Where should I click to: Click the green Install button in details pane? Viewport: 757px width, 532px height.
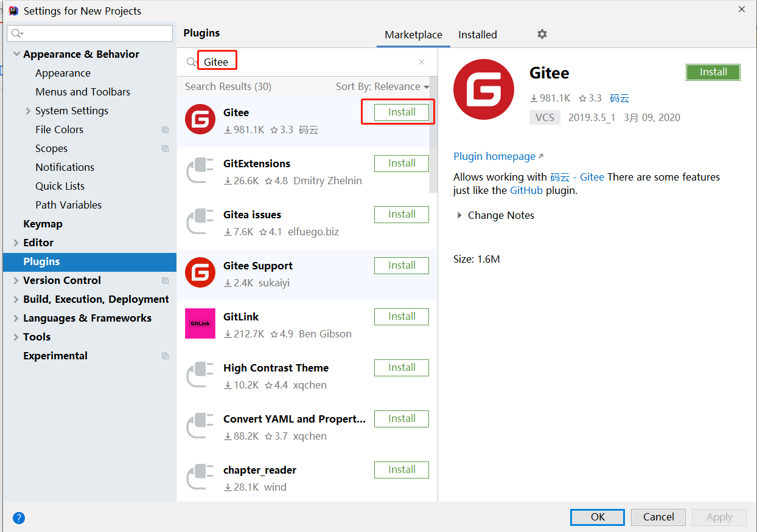[713, 72]
